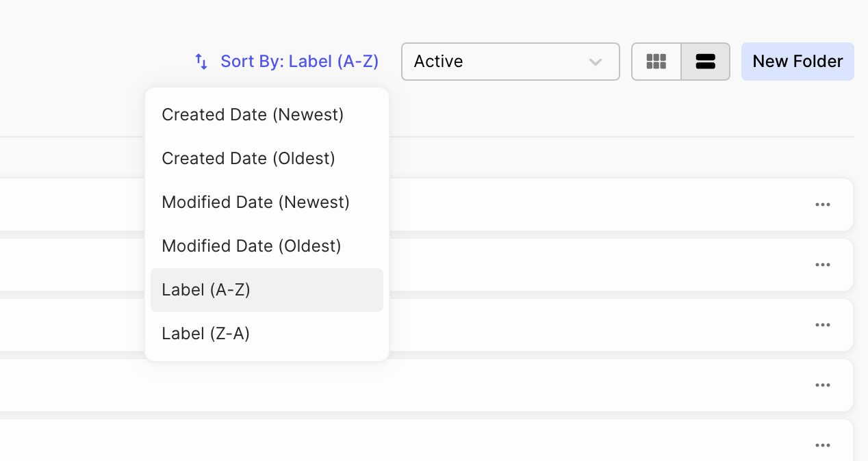Switch to grid view layout
The height and width of the screenshot is (461, 868).
656,62
